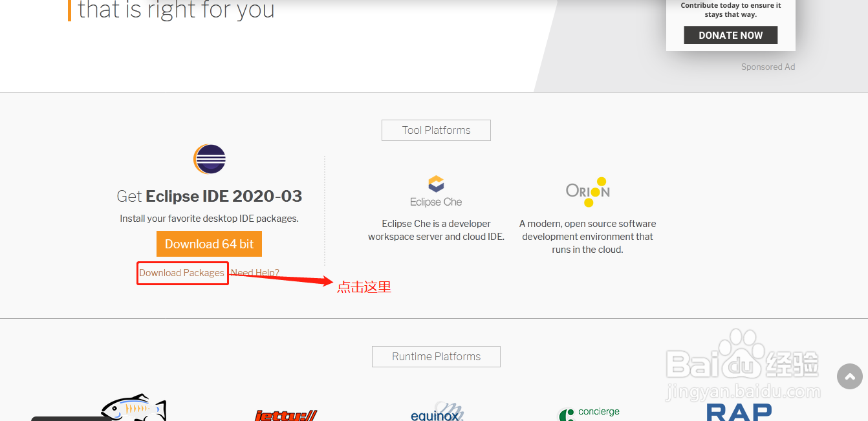Click the scroll-to-top arrow button
The width and height of the screenshot is (868, 421).
[x=850, y=376]
